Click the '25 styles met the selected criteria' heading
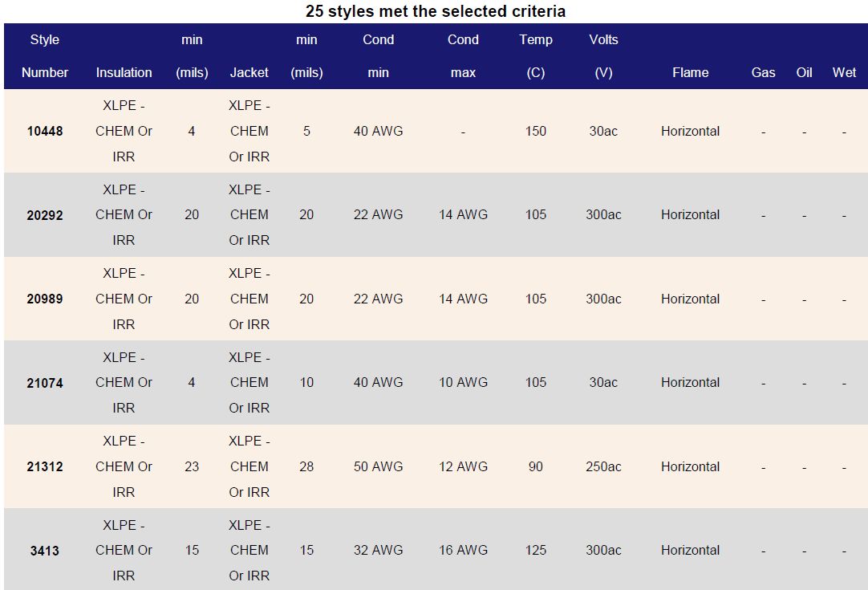The width and height of the screenshot is (868, 590). point(436,11)
